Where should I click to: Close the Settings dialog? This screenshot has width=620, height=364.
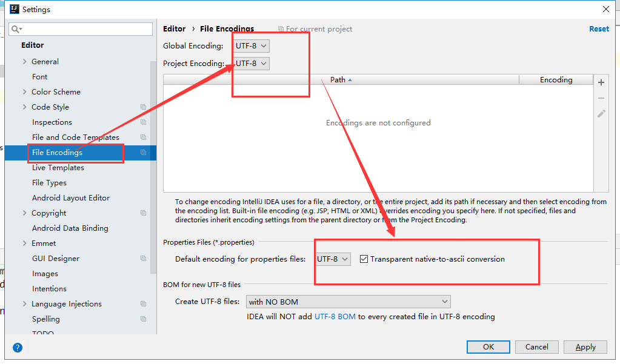click(606, 9)
